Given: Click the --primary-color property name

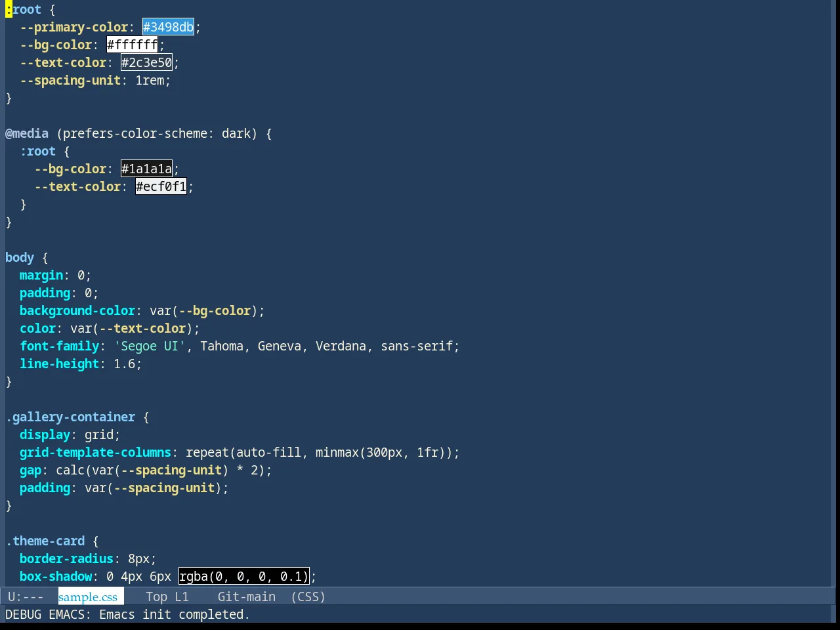Looking at the screenshot, I should (x=73, y=27).
